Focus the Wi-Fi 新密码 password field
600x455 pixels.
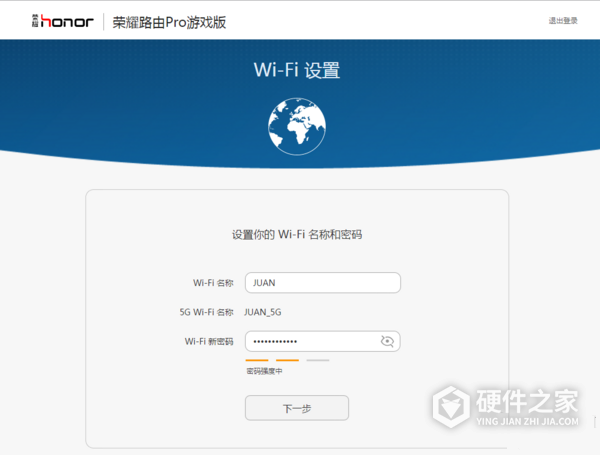[x=323, y=341]
